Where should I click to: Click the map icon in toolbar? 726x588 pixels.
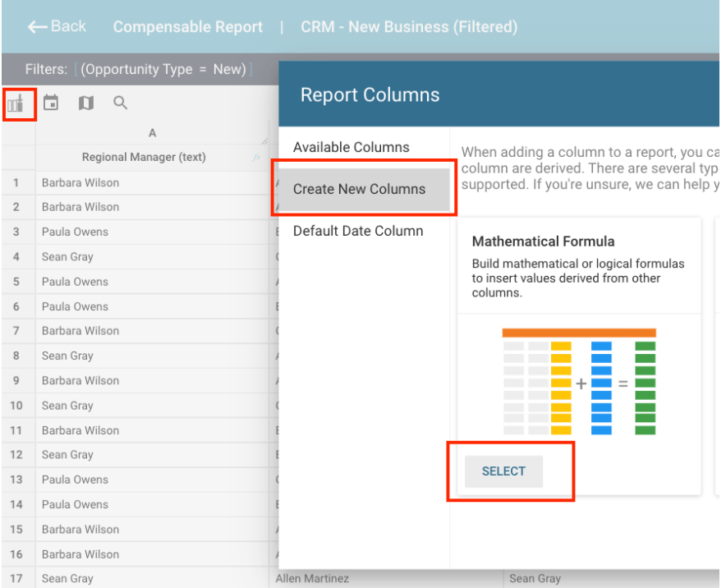tap(85, 103)
